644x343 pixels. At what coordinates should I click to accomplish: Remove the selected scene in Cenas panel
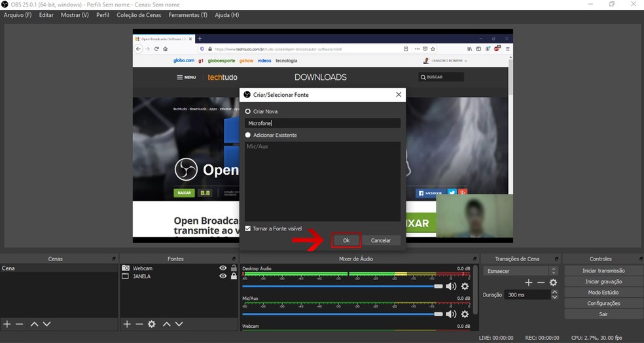[20, 324]
